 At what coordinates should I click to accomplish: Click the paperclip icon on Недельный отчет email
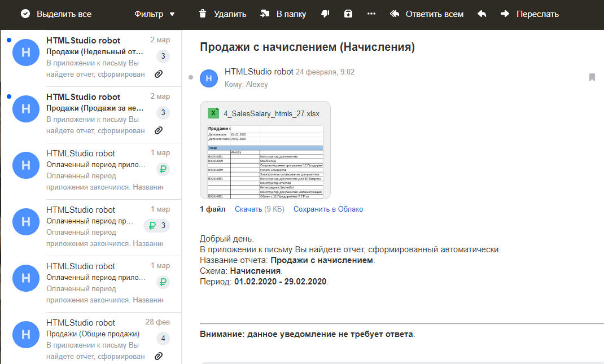tap(159, 74)
